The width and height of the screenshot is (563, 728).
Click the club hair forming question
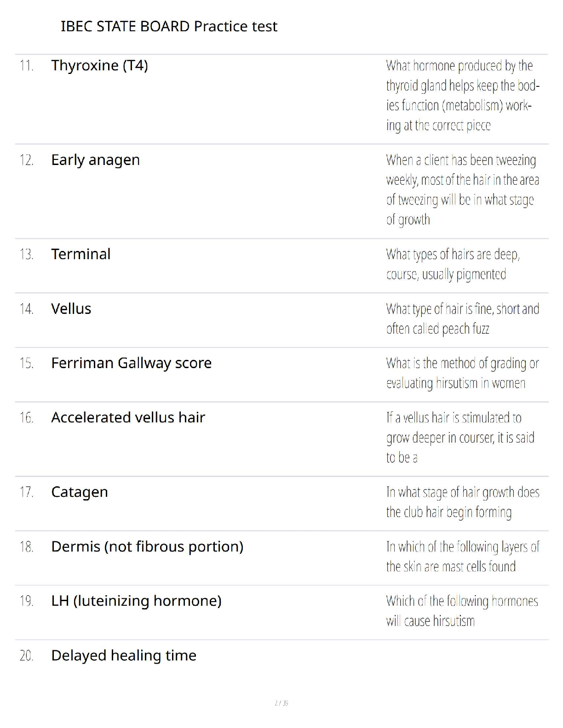pos(462,502)
